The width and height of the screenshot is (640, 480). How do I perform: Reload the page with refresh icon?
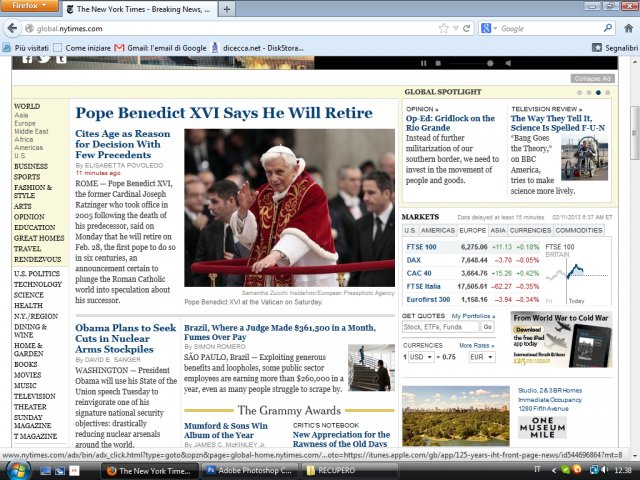pos(467,28)
